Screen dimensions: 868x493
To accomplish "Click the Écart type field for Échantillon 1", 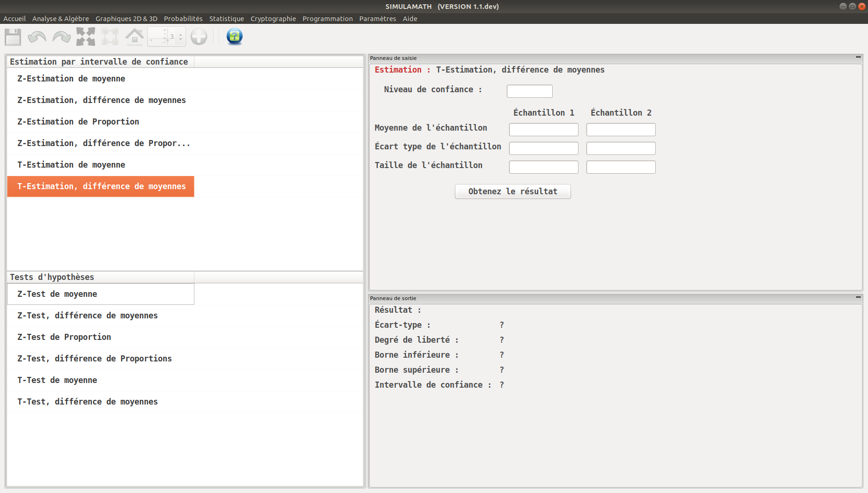I will (x=543, y=148).
